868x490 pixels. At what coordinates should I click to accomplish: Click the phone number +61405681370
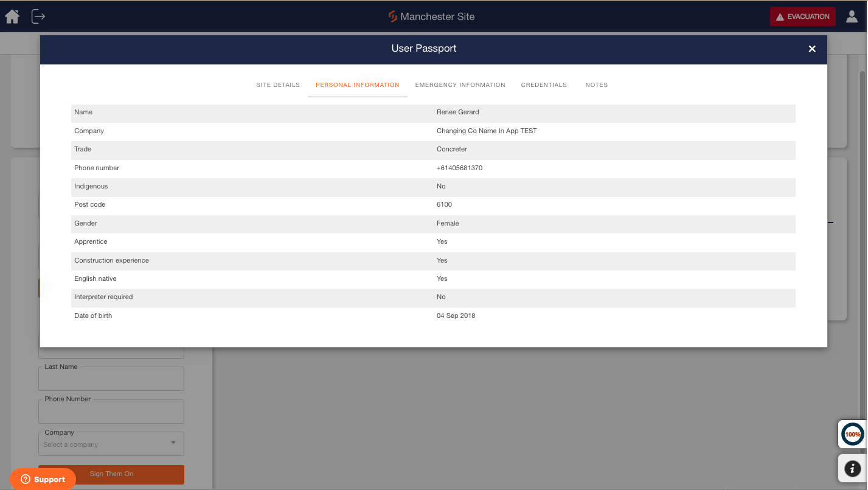(460, 168)
